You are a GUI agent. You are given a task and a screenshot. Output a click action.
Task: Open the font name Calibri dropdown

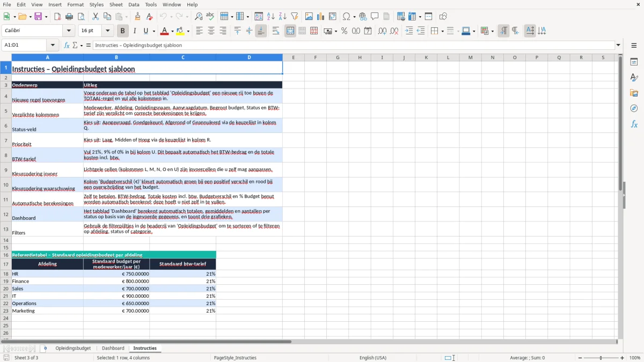70,31
